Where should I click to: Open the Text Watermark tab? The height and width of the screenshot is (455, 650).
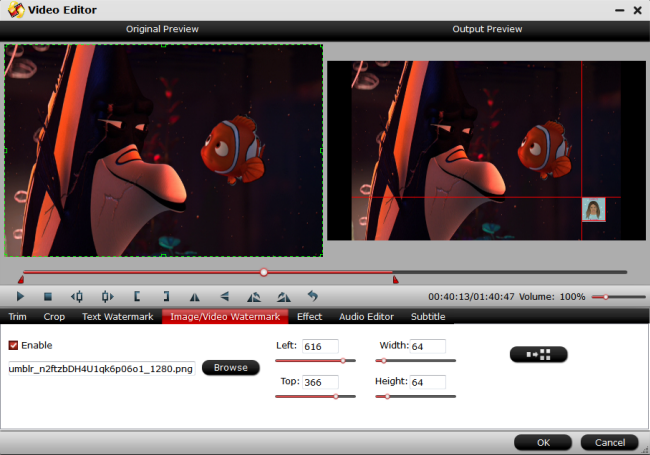pos(118,317)
